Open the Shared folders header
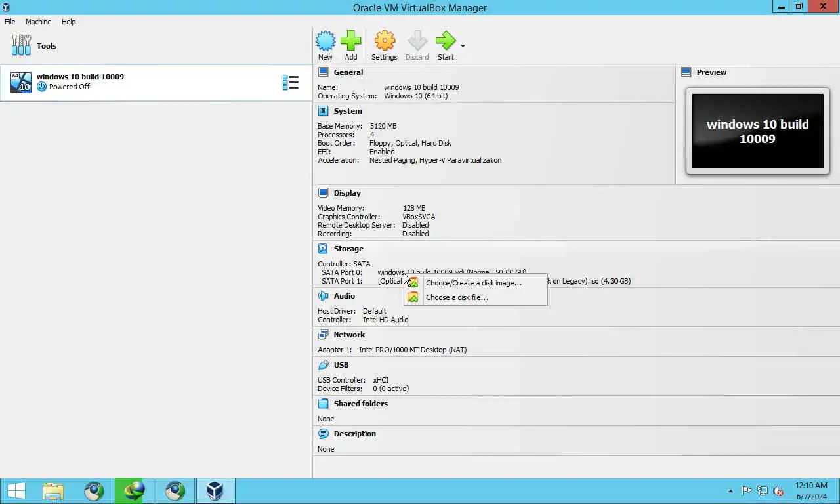 [361, 404]
